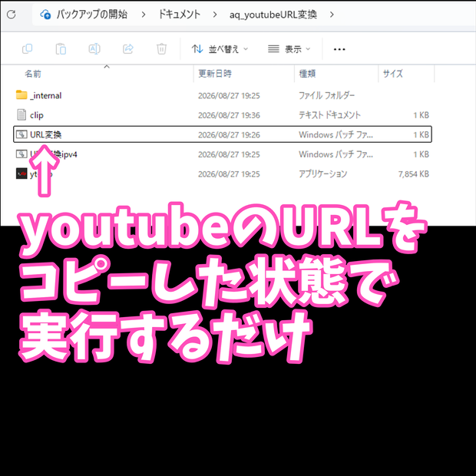Image resolution: width=476 pixels, height=476 pixels.
Task: Sort by the 名前 column header
Action: point(33,74)
